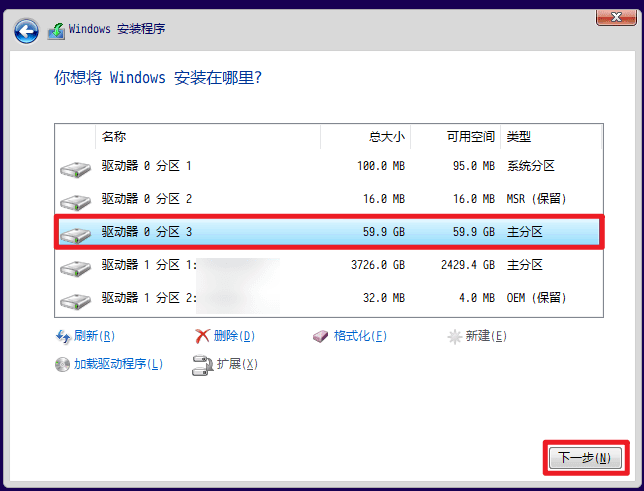Click the starburst new partition icon
The width and height of the screenshot is (644, 491).
tap(455, 337)
